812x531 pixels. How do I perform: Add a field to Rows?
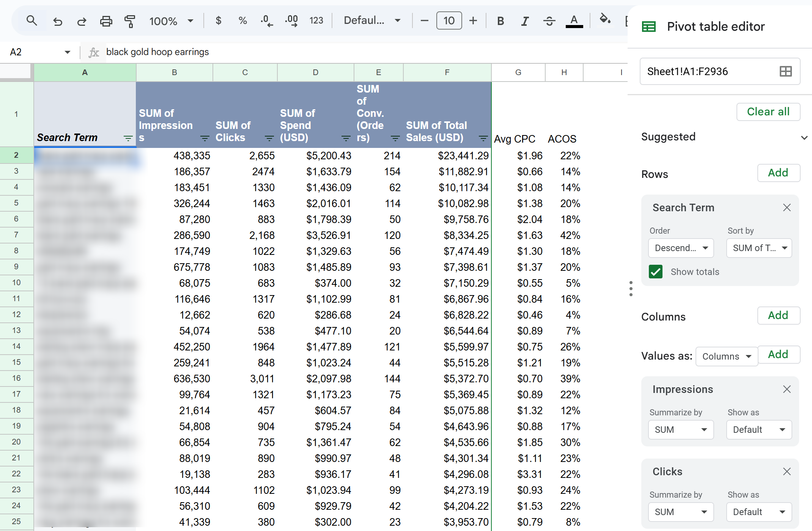point(778,173)
